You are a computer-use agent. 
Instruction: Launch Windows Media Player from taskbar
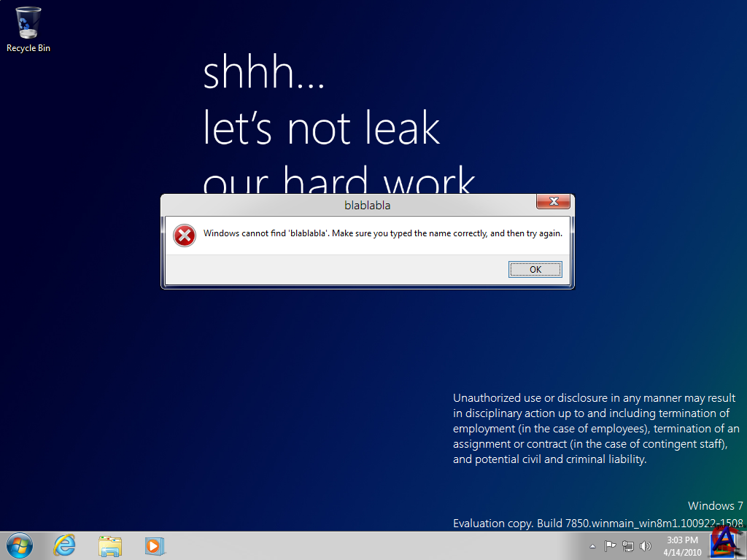[x=155, y=545]
